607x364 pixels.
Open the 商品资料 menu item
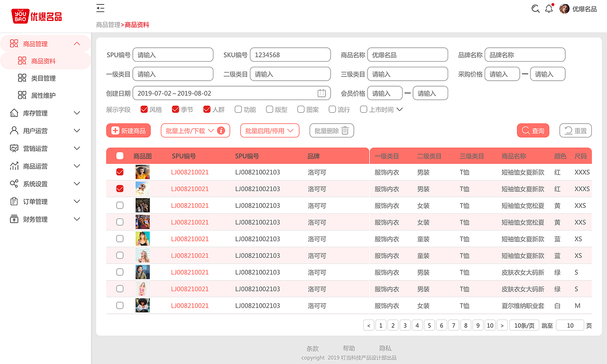pos(45,61)
